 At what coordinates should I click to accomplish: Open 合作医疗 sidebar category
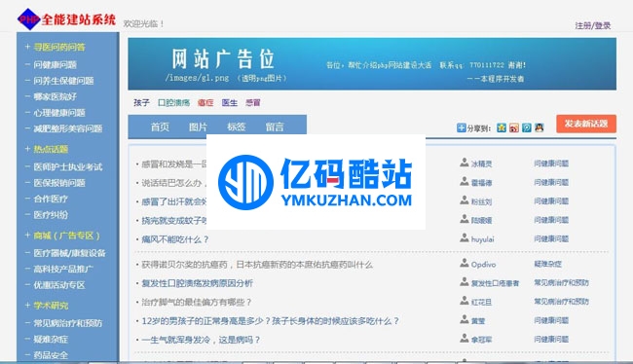coord(51,199)
